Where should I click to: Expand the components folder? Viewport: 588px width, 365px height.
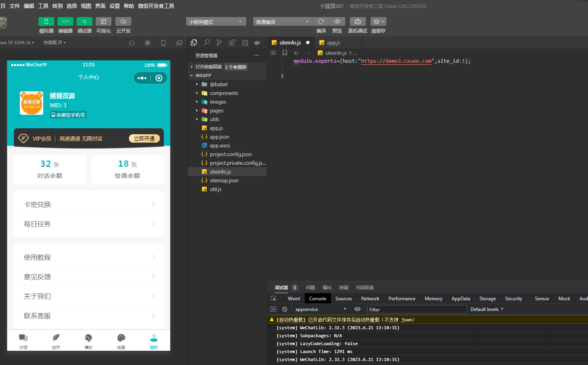coord(227,93)
